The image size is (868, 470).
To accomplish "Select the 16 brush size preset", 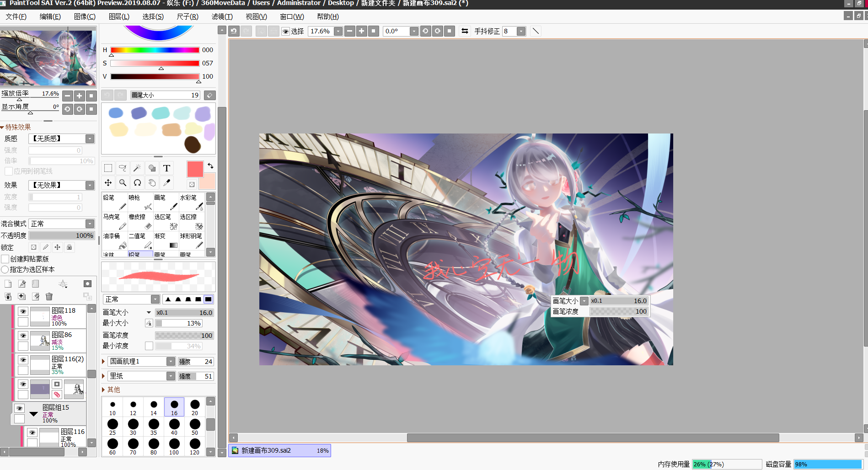I will pyautogui.click(x=174, y=407).
